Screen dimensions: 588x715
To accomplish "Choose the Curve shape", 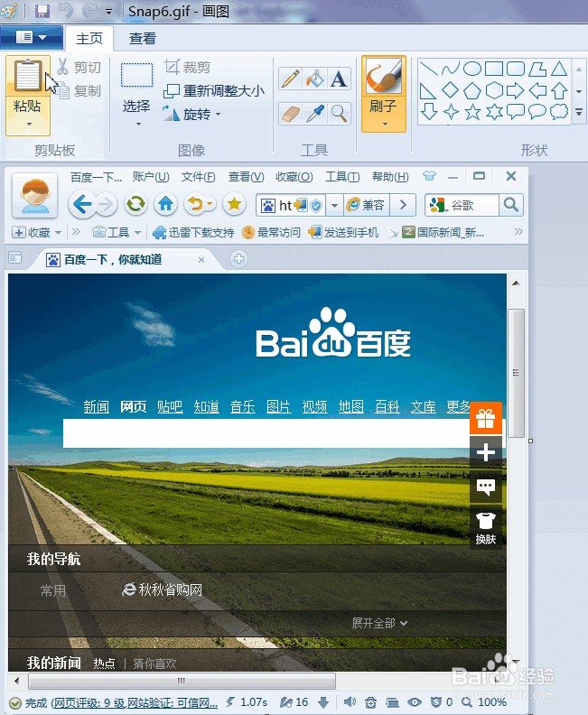I will point(450,69).
